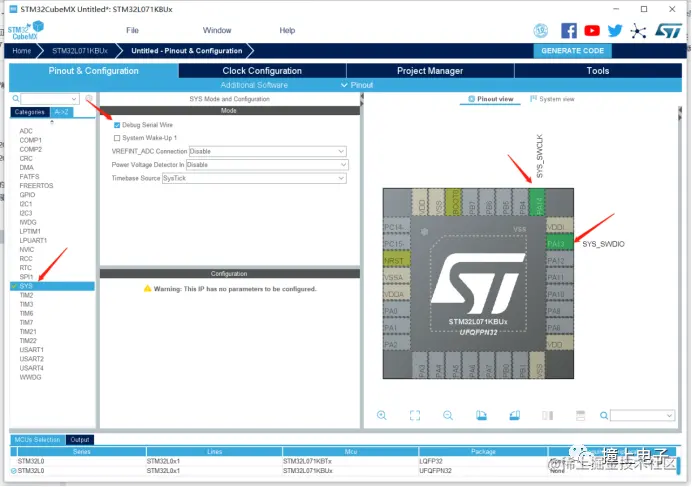
Task: Open the MCUs Selection tab
Action: (37, 440)
